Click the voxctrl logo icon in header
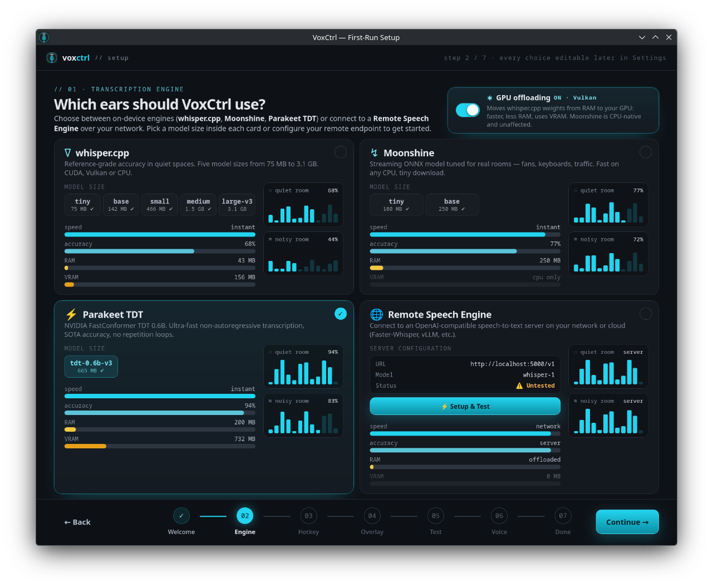The height and width of the screenshot is (588, 713). pyautogui.click(x=52, y=58)
